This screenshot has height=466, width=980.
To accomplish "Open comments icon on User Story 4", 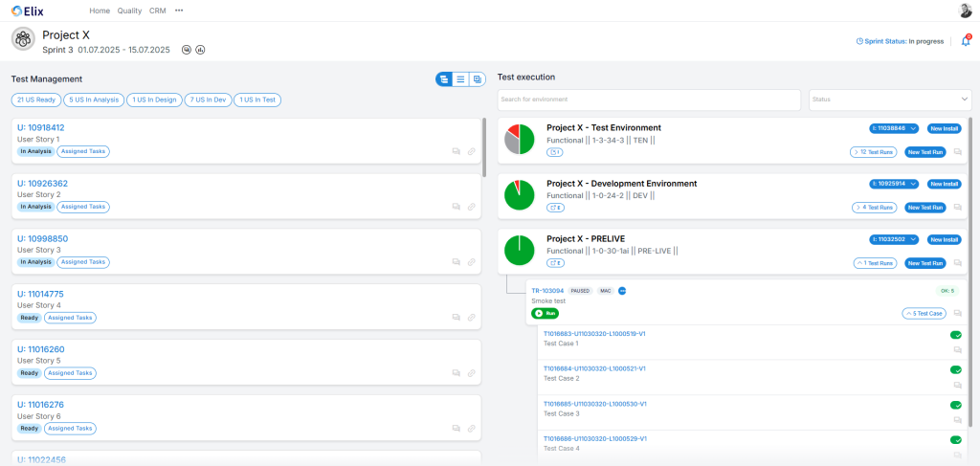I will (x=457, y=318).
